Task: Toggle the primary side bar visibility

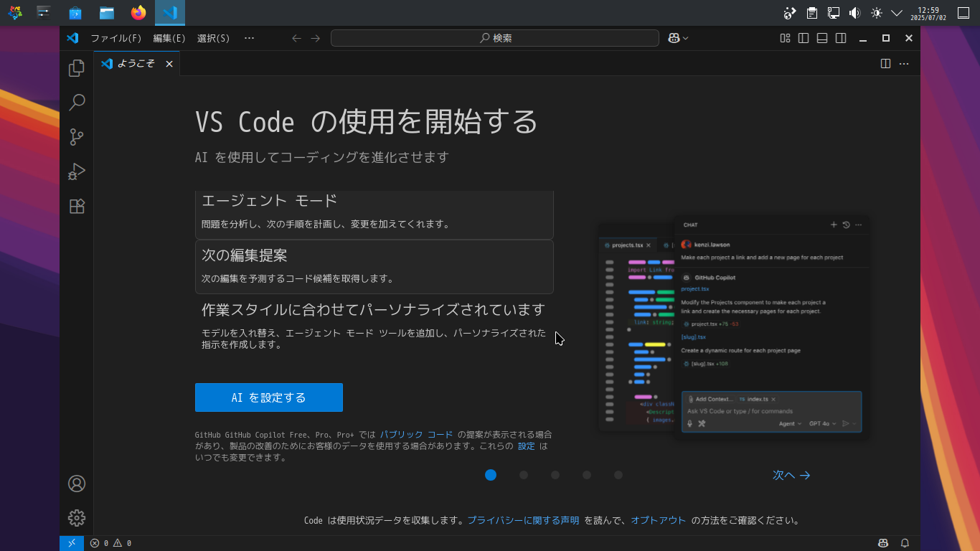Action: tap(804, 38)
